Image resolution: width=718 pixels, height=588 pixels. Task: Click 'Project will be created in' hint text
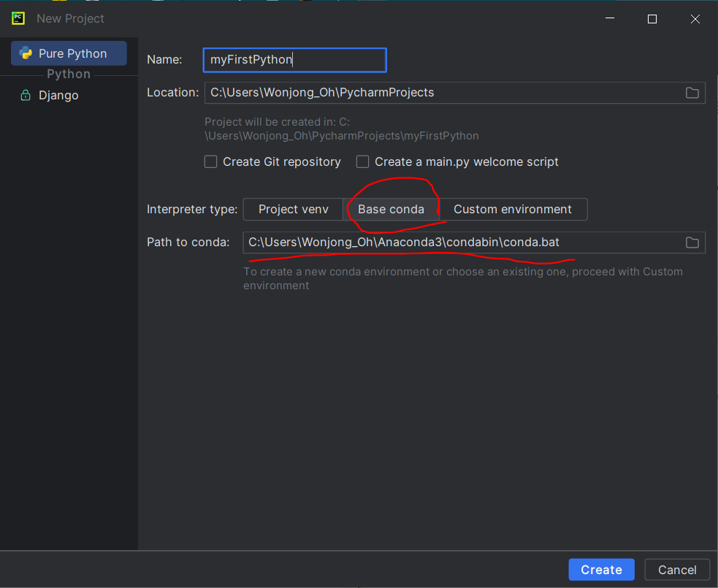coord(342,129)
